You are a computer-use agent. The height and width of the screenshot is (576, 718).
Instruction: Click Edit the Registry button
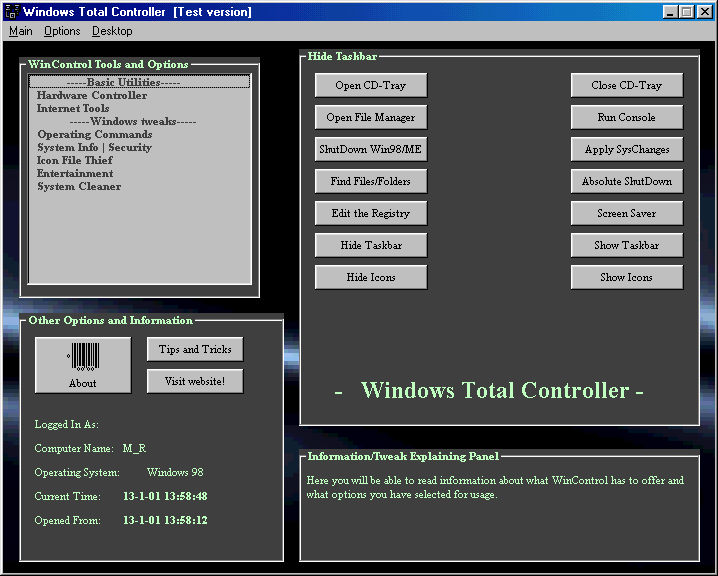click(371, 213)
